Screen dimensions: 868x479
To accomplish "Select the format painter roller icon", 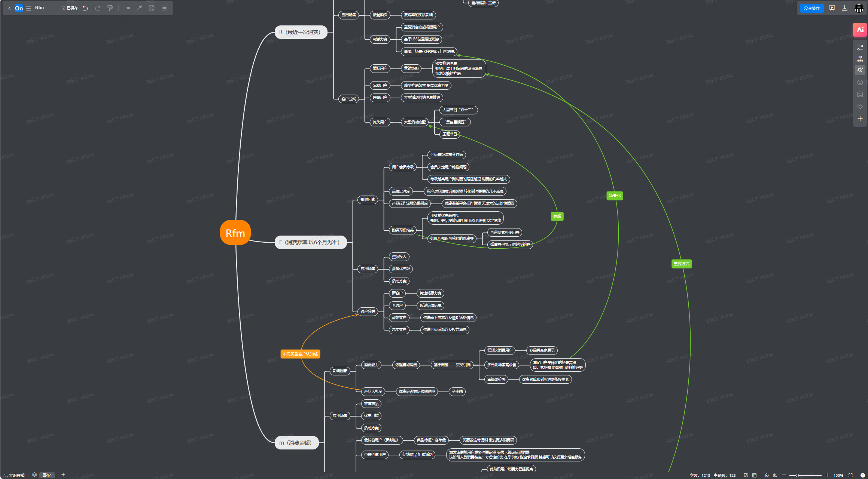I will (x=110, y=8).
